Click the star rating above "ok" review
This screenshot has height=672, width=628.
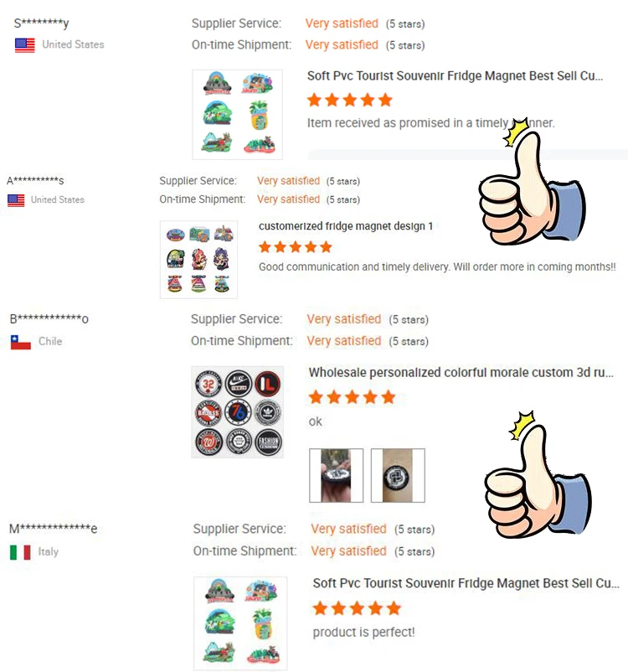[x=353, y=397]
